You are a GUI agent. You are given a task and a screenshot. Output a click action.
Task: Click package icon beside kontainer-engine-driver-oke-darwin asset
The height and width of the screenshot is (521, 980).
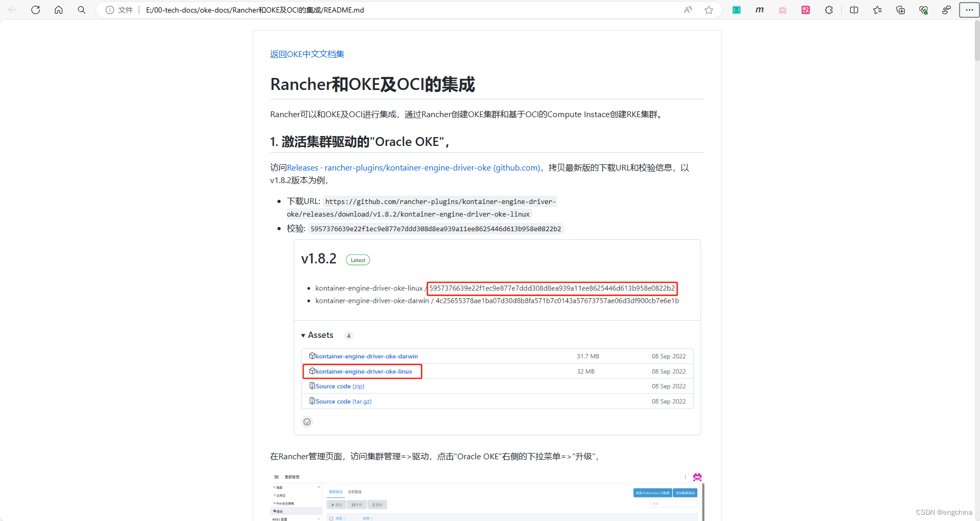point(312,356)
